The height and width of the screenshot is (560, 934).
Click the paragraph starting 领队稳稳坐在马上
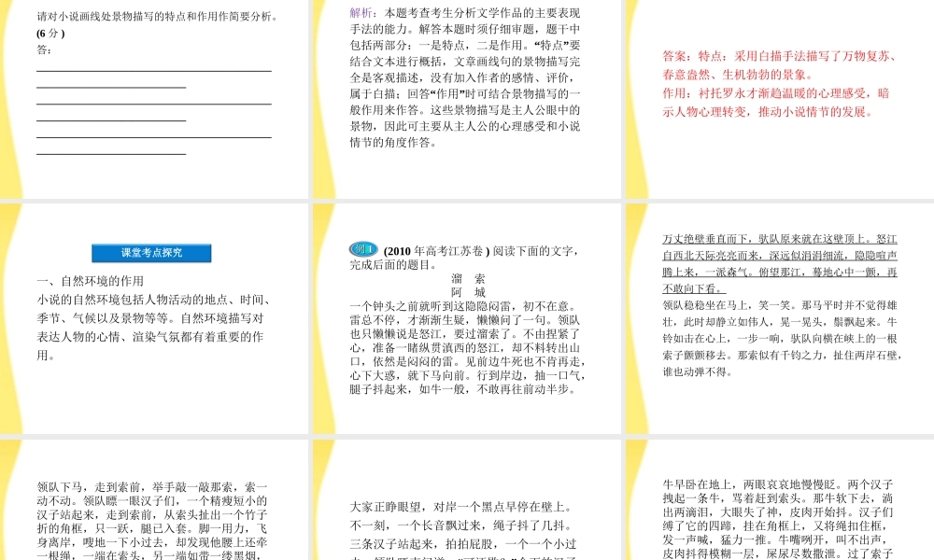782,339
